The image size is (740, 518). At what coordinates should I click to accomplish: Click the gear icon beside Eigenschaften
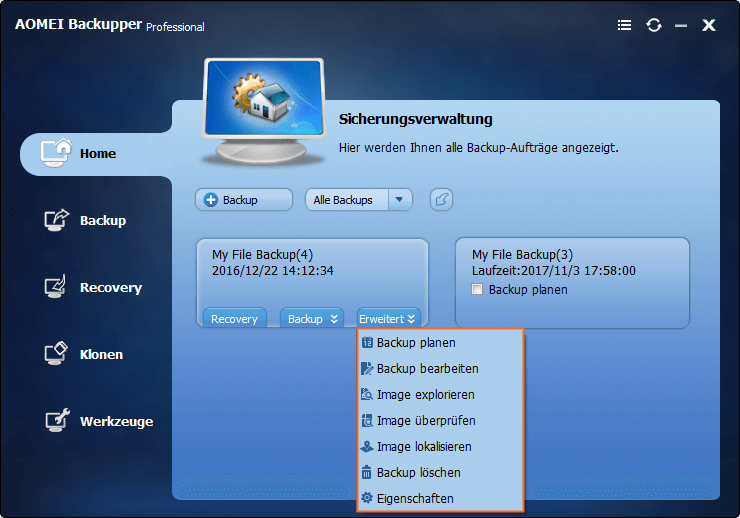[x=367, y=498]
